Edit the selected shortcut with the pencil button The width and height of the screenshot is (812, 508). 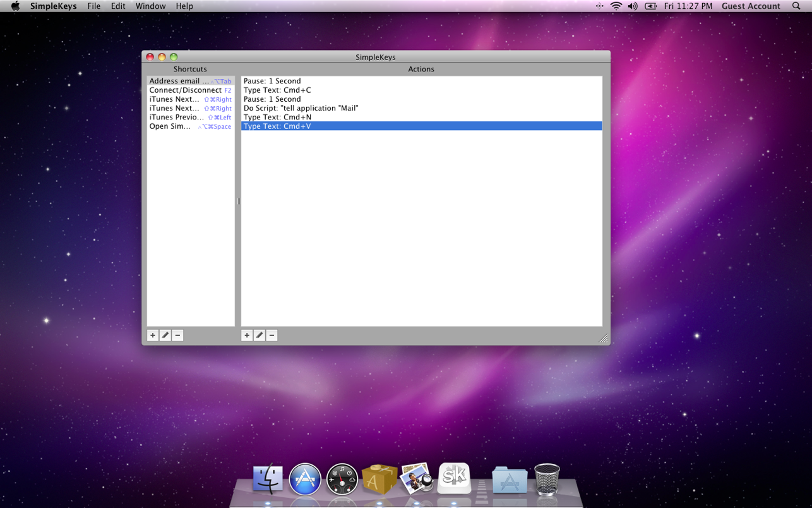[165, 336]
